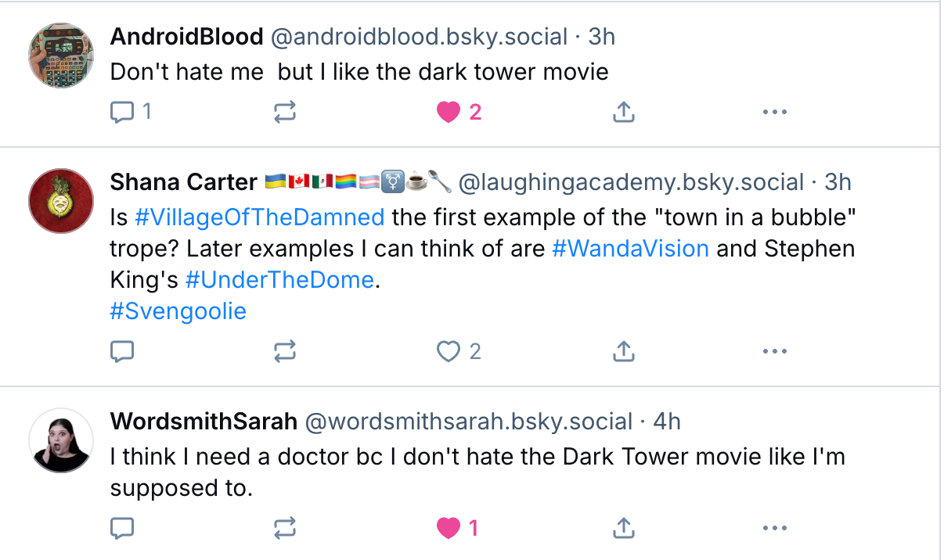The image size is (944, 560).
Task: Reply to AndroidBlood's dark tower post
Action: point(122,113)
